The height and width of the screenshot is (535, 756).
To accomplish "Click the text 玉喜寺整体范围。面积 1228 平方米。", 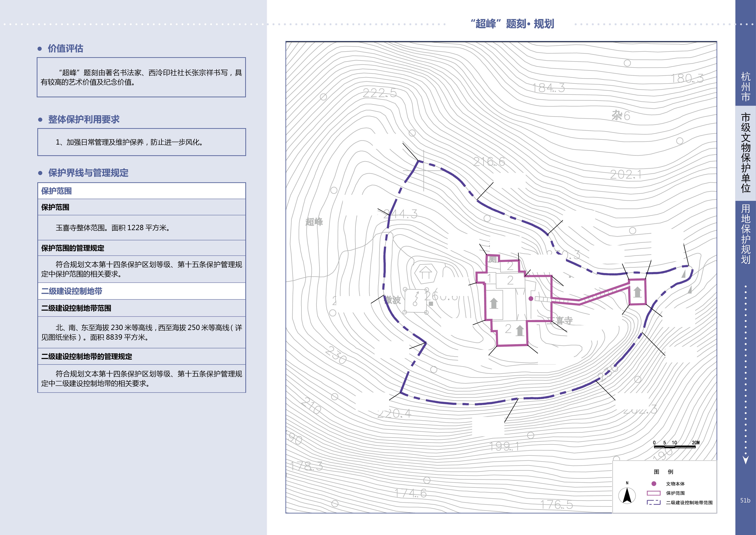I will (x=114, y=228).
